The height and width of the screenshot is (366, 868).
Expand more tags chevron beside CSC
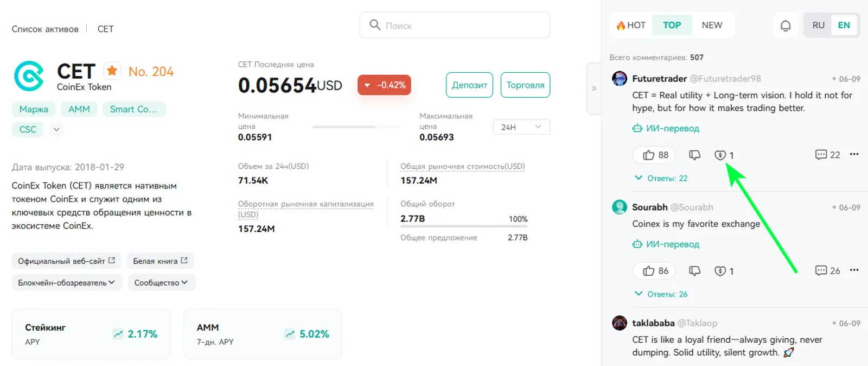pos(56,129)
